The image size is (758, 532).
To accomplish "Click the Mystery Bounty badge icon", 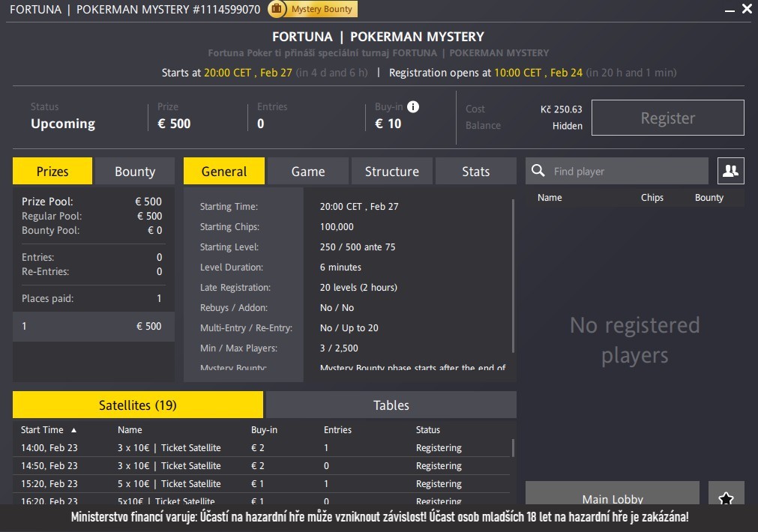I will 277,9.
